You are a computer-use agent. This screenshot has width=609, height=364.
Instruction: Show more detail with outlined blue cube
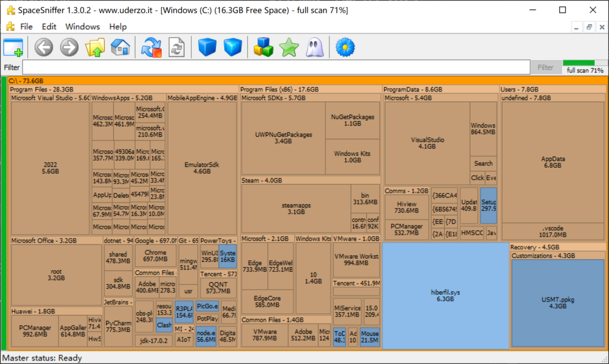(x=233, y=48)
